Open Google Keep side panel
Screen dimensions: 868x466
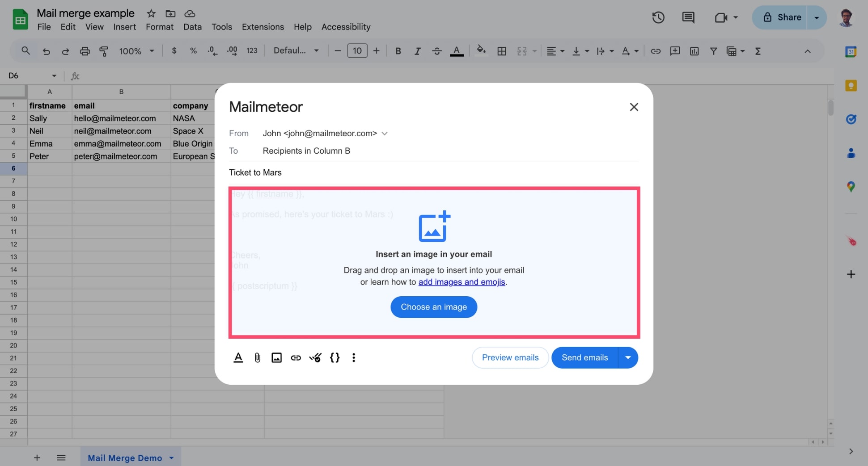[x=851, y=86]
